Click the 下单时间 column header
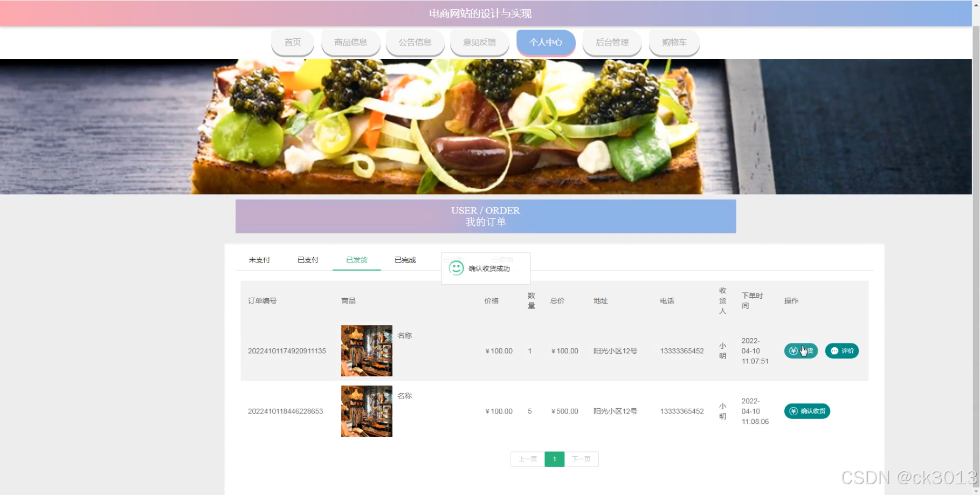Image resolution: width=980 pixels, height=495 pixels. click(x=752, y=301)
